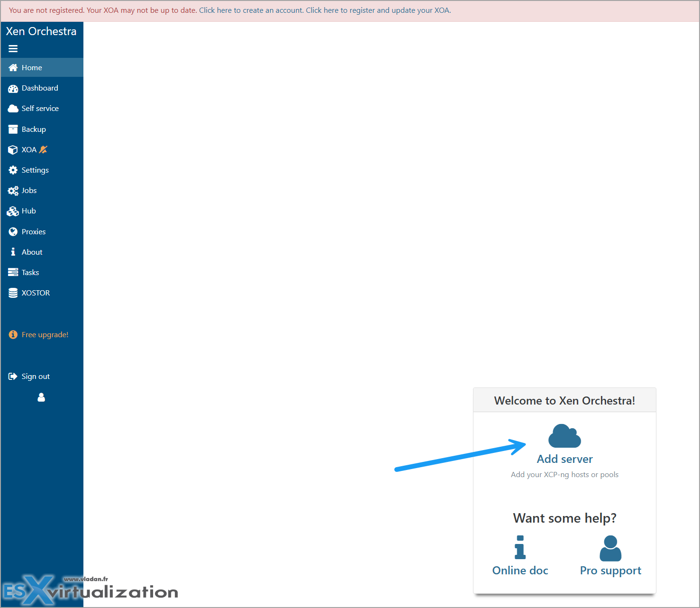Open Settings from the sidebar

(x=42, y=170)
